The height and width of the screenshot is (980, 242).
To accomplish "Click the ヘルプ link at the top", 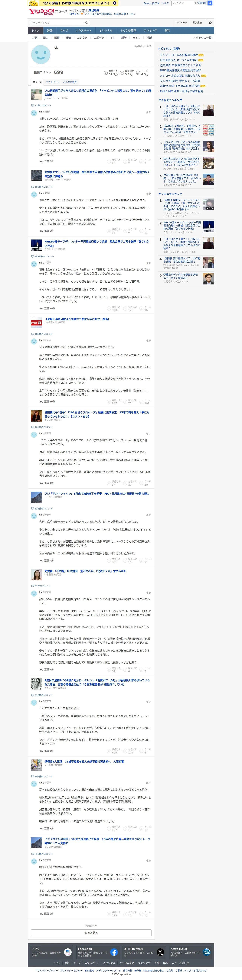I will tap(165, 3).
